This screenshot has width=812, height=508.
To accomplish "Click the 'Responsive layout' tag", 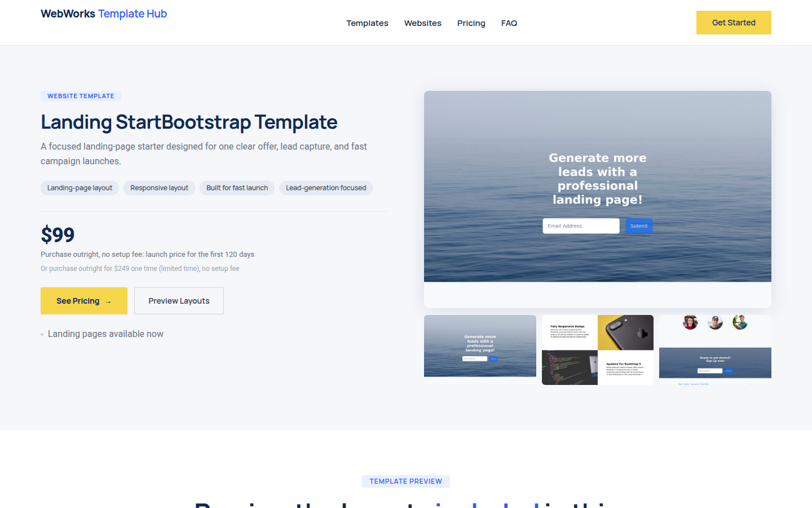I will click(x=159, y=188).
